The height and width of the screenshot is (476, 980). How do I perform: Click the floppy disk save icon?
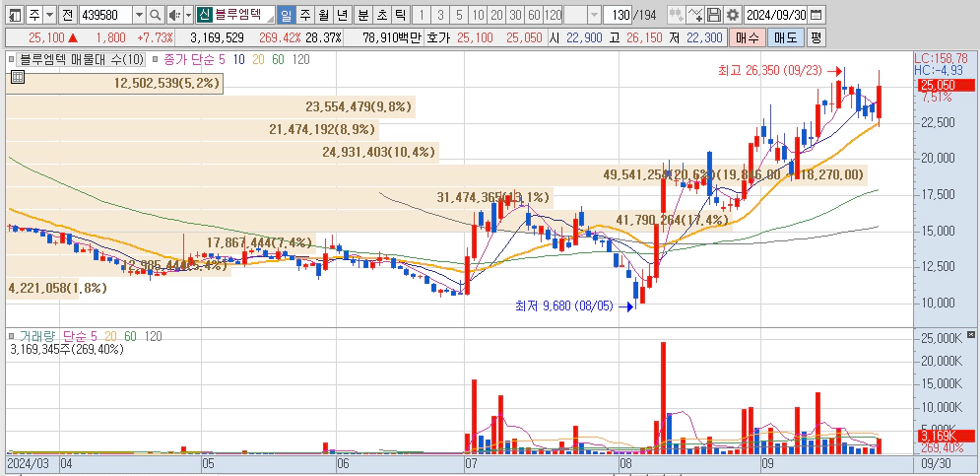point(714,15)
